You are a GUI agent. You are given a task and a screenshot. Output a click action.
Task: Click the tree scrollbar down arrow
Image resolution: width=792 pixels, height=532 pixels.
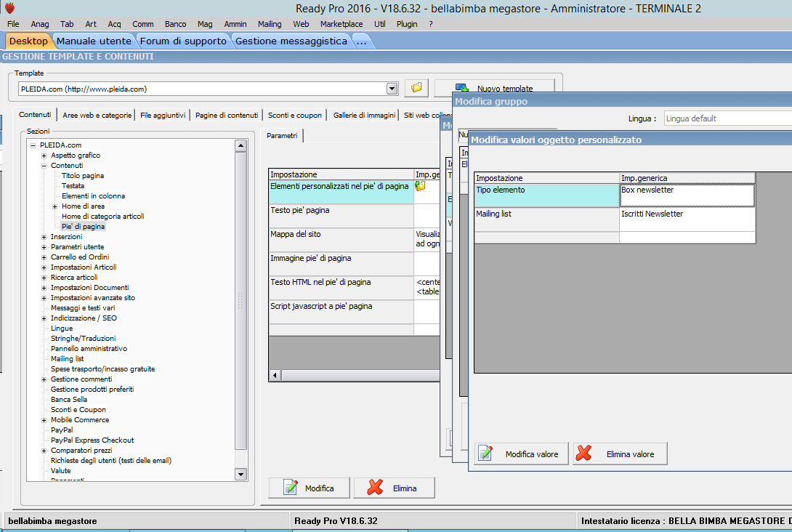coord(241,474)
